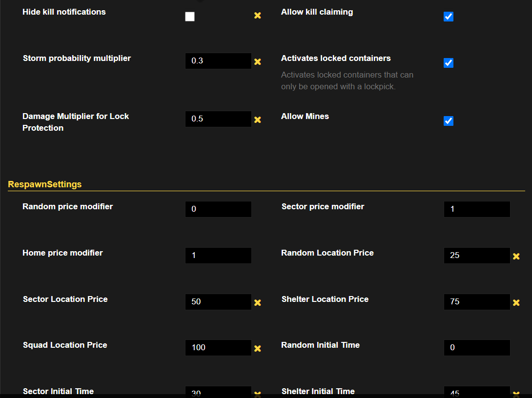The height and width of the screenshot is (398, 532).
Task: Edit the Home price modifier value
Action: click(x=218, y=256)
